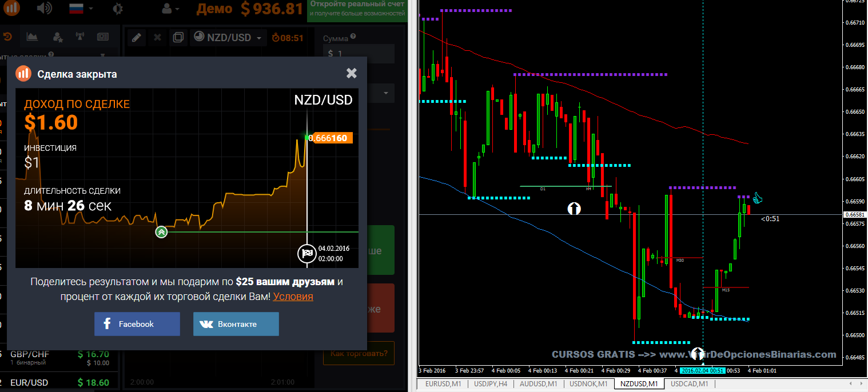Viewport: 868px width, 392px height.
Task: Click the profit value $1.60
Action: pos(51,122)
